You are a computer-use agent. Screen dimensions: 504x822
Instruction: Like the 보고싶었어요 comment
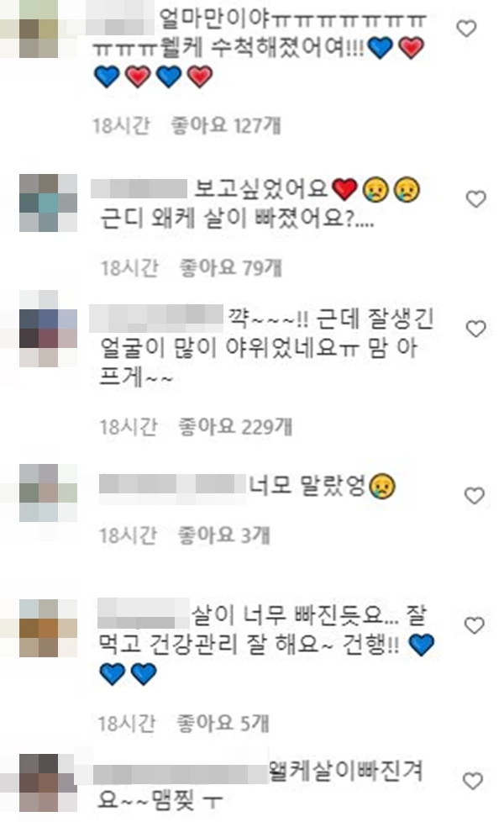tap(475, 198)
